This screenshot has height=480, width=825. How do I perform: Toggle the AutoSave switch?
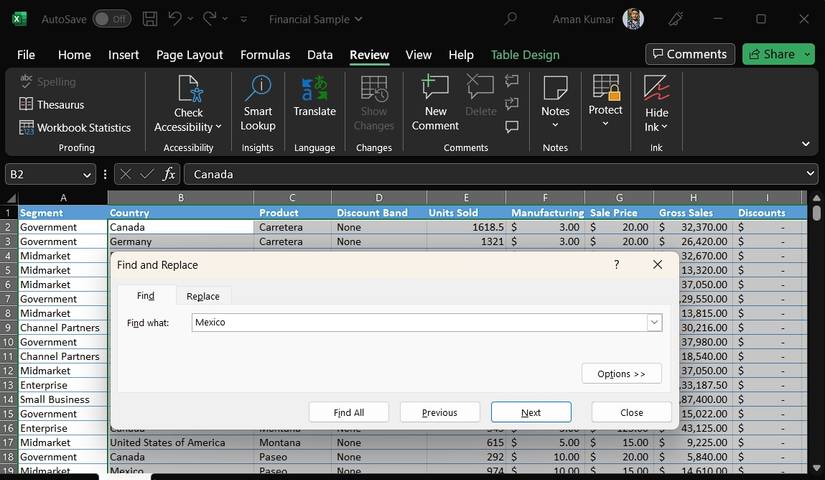pos(111,19)
